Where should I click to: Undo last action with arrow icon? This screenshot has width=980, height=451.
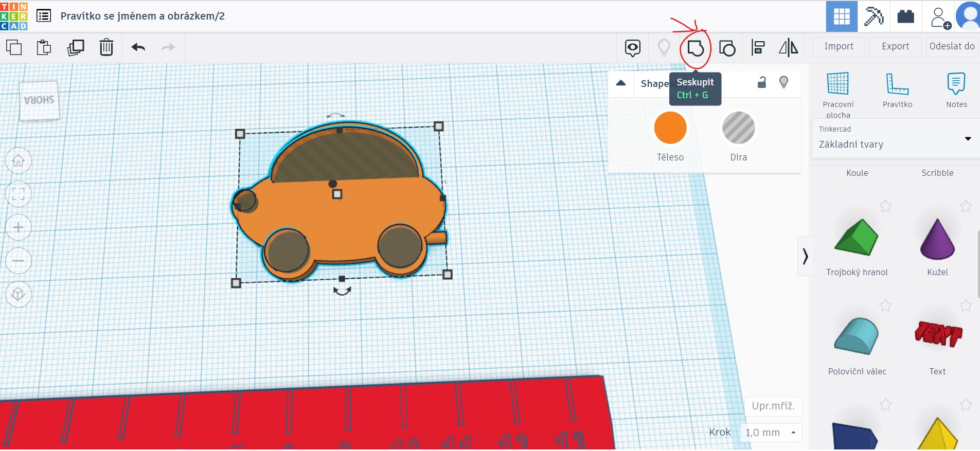click(138, 47)
